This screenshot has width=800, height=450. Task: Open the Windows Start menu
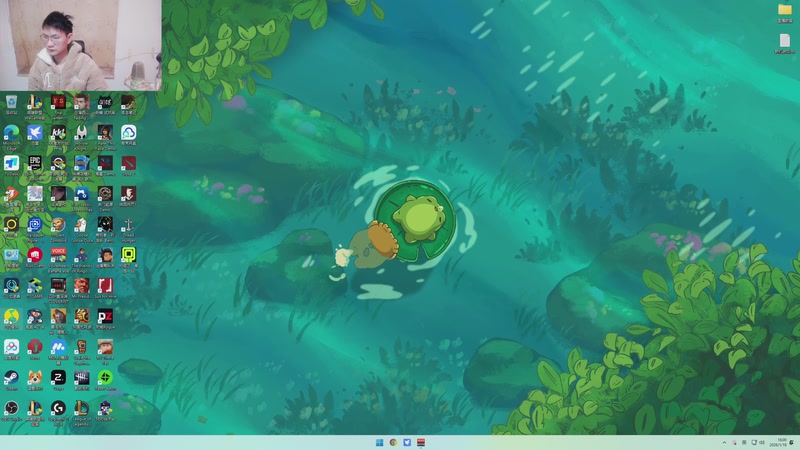pos(380,442)
